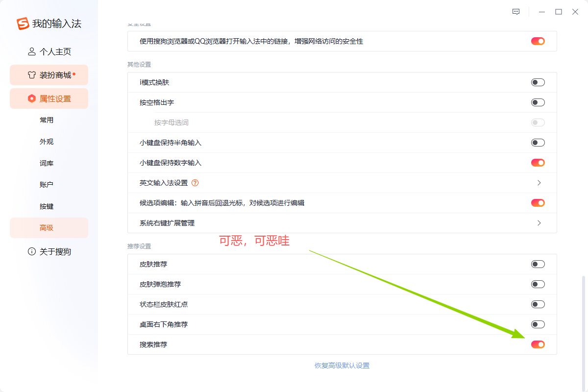Select 高级 settings tab
The height and width of the screenshot is (392, 588).
[49, 228]
